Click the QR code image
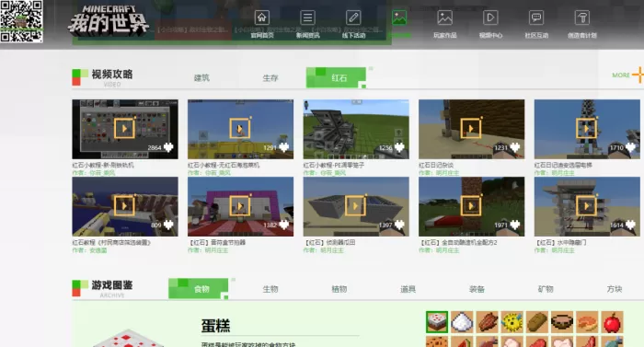Viewport: 644px width, 347px height. point(21,21)
